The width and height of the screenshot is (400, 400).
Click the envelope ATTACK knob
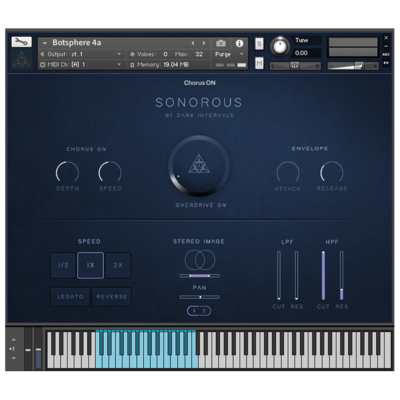(x=288, y=172)
